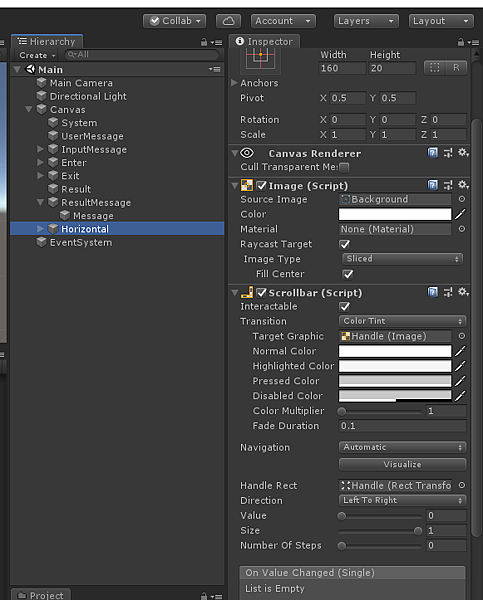Toggle the Fill Center checkbox

click(348, 274)
